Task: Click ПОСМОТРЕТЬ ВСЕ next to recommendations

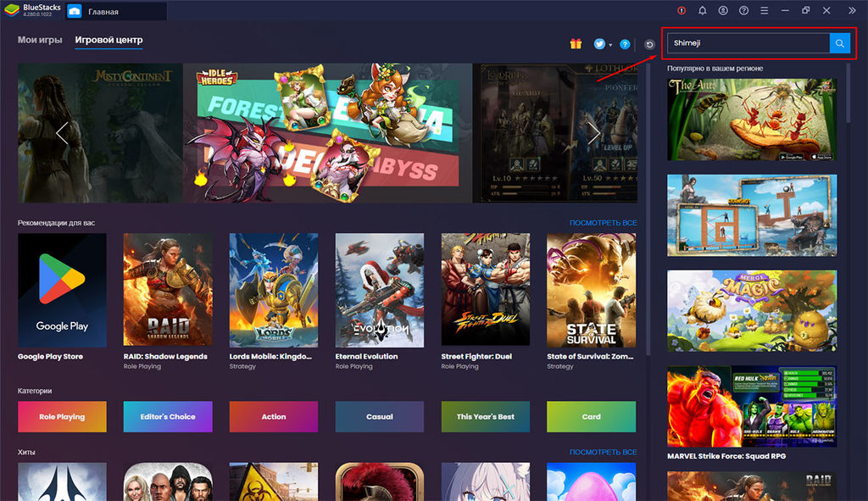Action: click(603, 223)
